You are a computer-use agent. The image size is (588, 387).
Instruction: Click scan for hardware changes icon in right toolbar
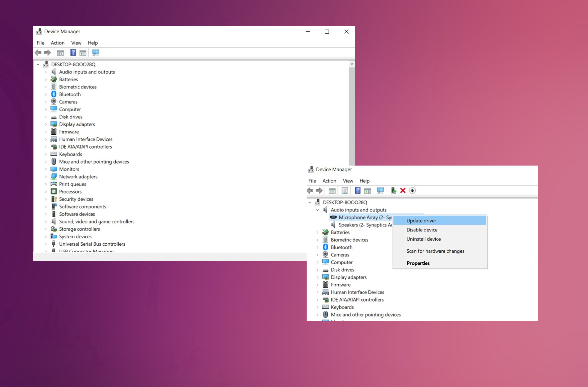380,191
